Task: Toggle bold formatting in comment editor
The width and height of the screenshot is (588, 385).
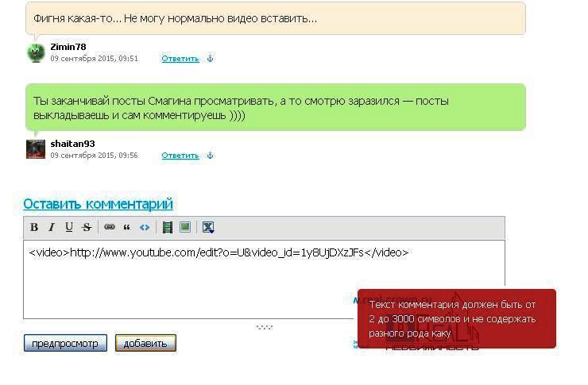Action: 34,228
